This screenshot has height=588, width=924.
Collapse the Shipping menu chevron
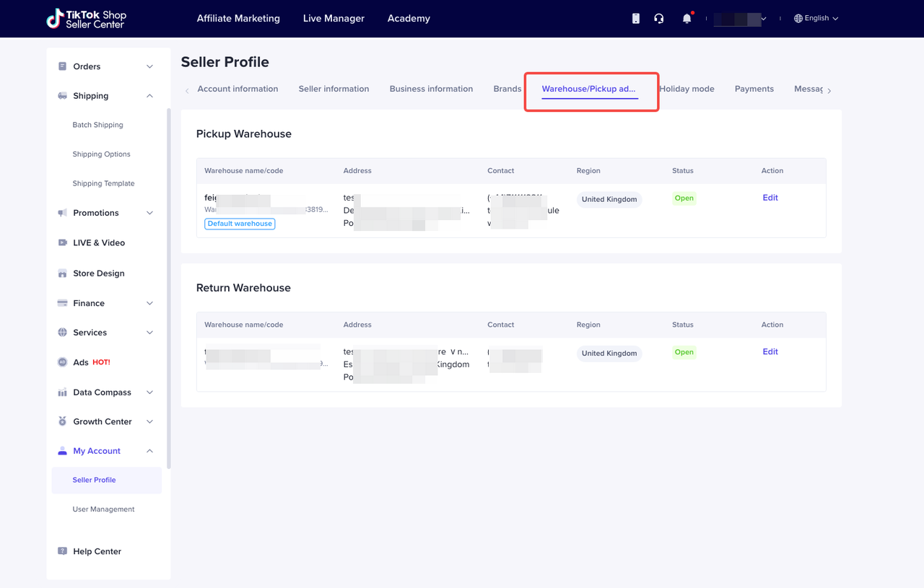point(149,96)
